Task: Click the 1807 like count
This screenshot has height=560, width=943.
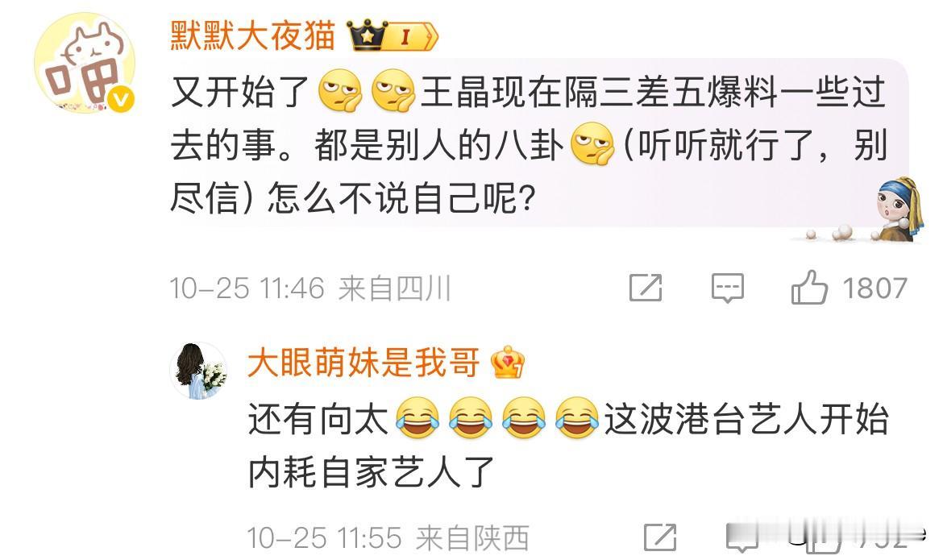Action: tap(874, 288)
